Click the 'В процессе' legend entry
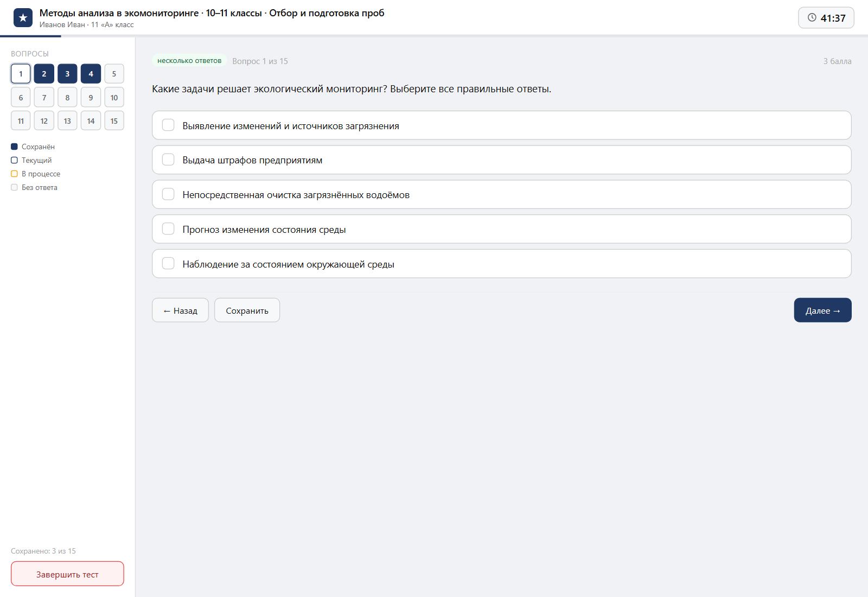 (x=36, y=174)
